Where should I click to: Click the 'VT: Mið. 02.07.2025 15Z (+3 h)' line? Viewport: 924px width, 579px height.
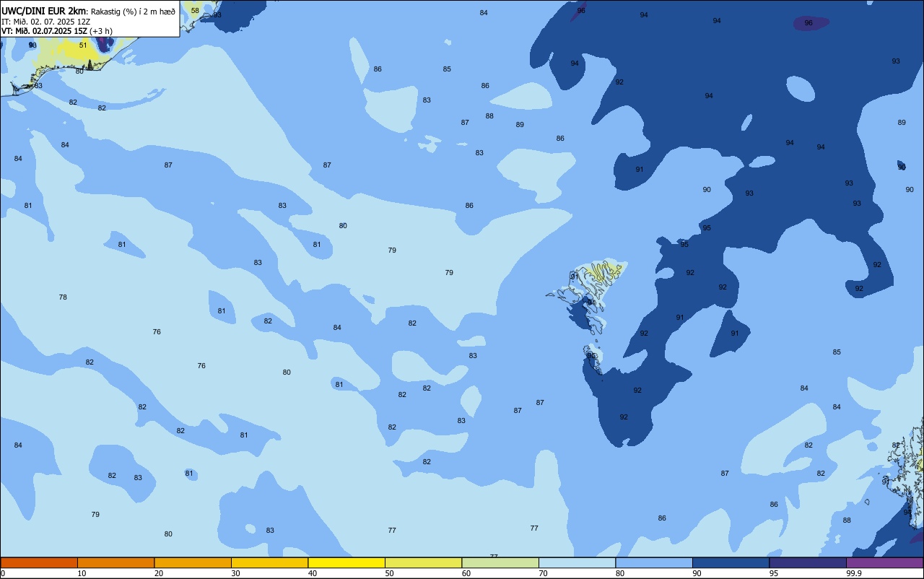coord(57,31)
